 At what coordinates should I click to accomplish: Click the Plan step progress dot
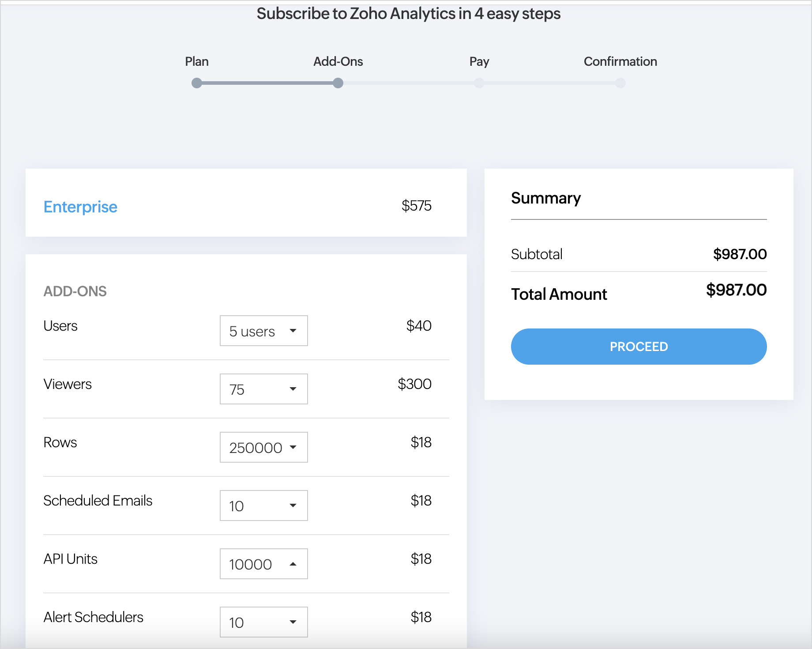coord(197,83)
